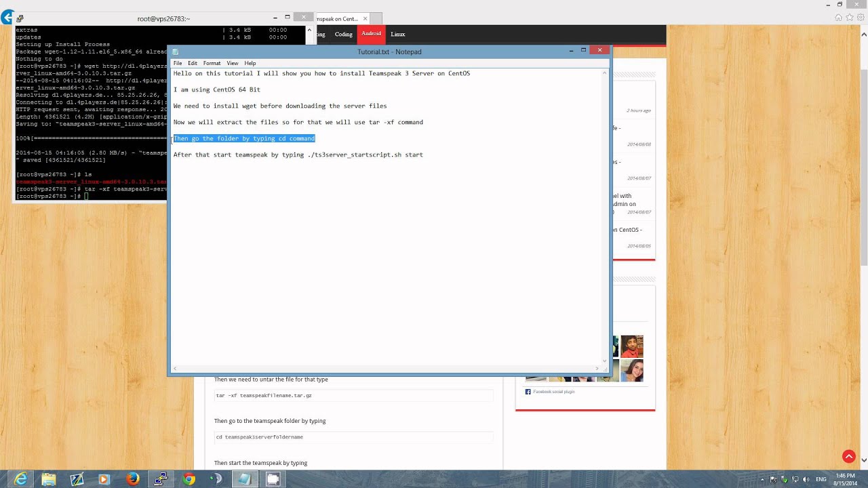
Task: Open the Notepad View menu
Action: click(232, 63)
